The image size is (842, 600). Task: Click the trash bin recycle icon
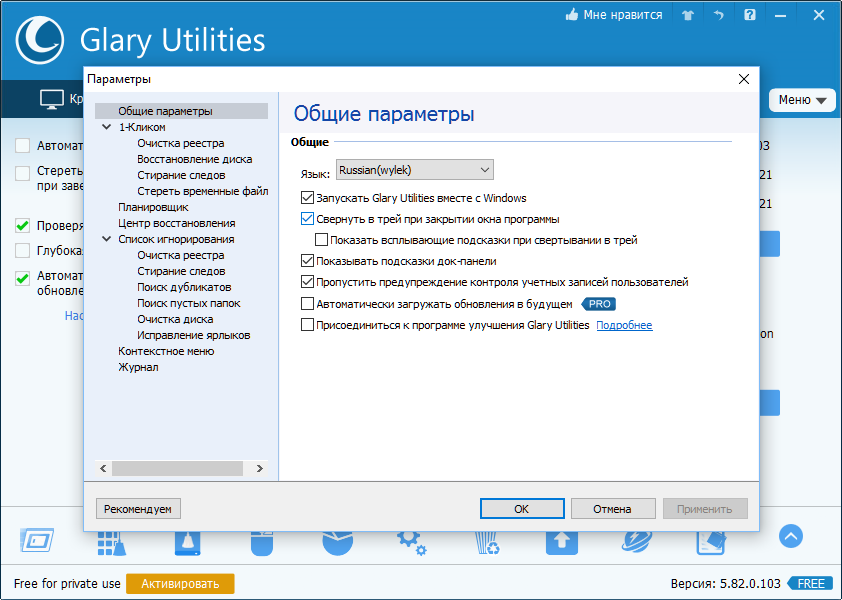point(489,541)
